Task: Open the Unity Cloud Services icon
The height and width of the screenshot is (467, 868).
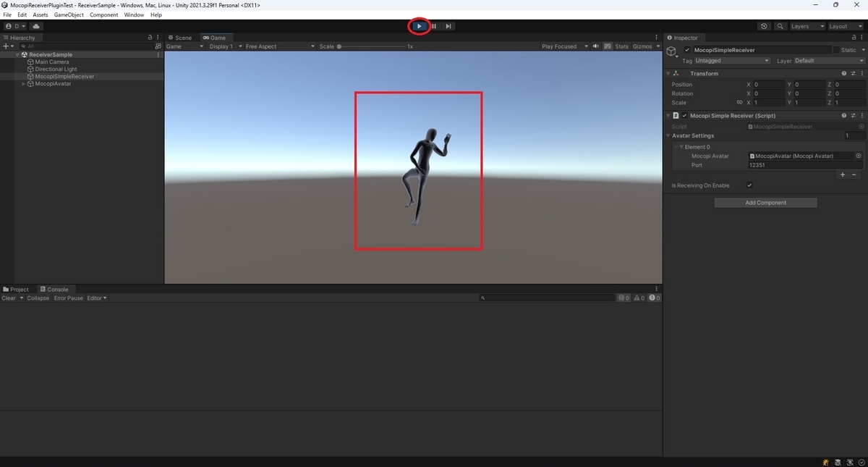Action: click(x=35, y=26)
